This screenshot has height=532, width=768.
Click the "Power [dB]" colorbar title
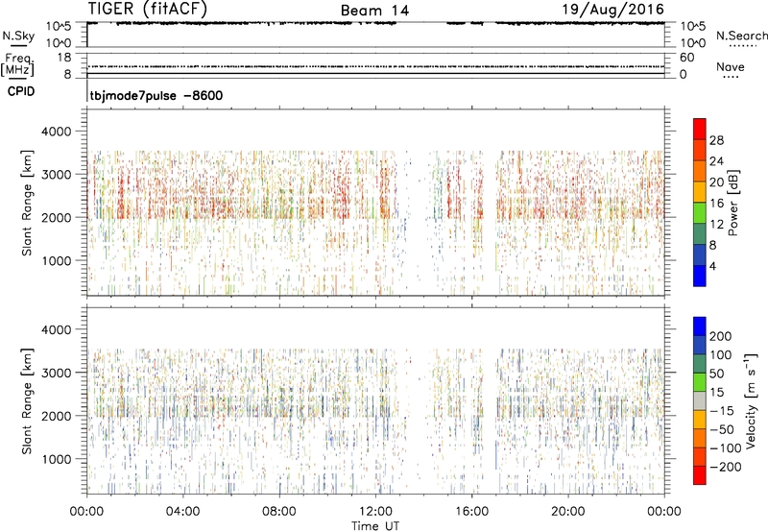tap(733, 203)
